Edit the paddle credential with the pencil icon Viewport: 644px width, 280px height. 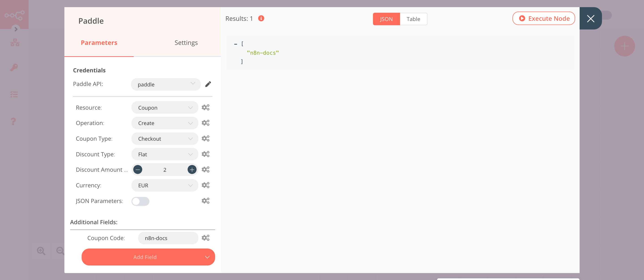208,84
